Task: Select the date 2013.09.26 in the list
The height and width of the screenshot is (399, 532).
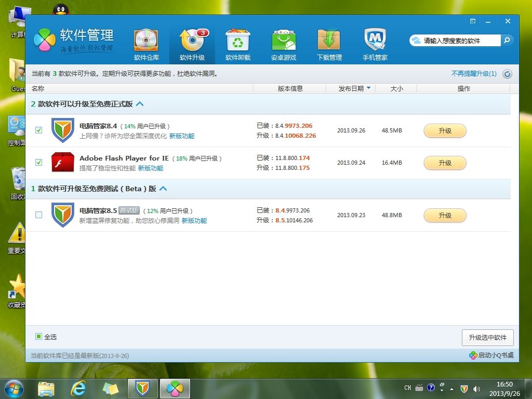Action: coord(351,130)
